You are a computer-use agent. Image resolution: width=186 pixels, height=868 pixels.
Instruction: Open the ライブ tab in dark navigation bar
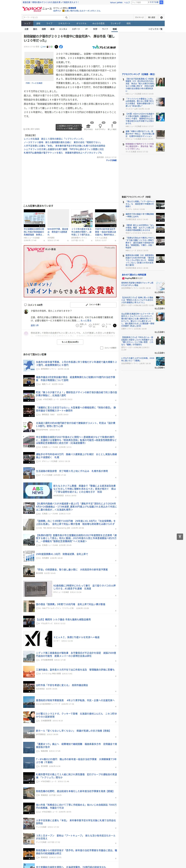click(49, 24)
